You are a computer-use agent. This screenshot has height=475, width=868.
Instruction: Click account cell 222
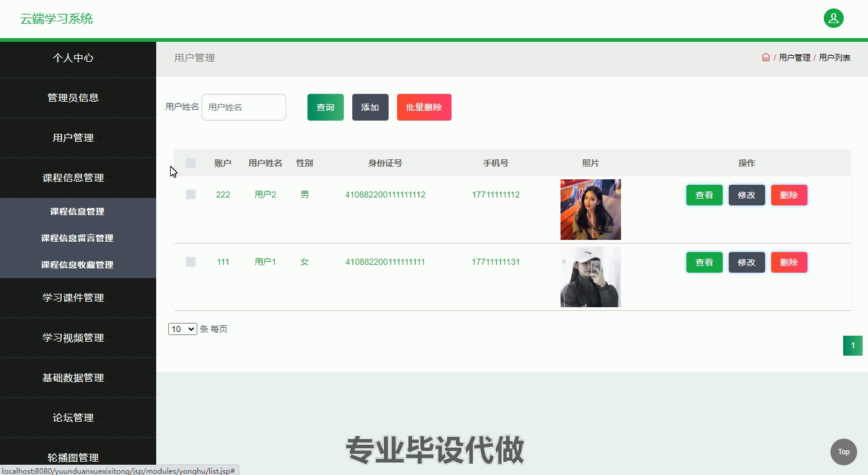pyautogui.click(x=223, y=194)
